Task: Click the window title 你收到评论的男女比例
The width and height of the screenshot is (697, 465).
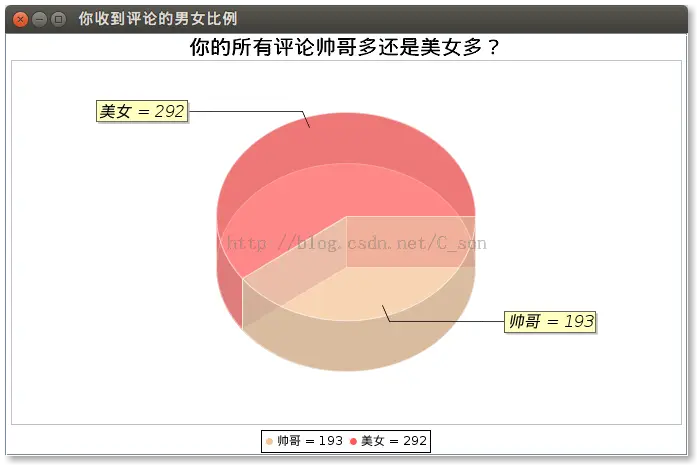Action: [x=158, y=19]
